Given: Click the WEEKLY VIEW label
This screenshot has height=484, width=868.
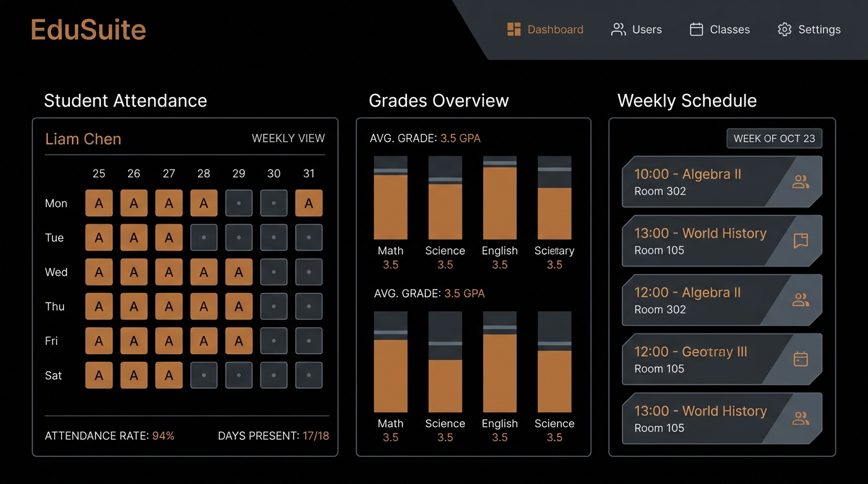Looking at the screenshot, I should click(x=288, y=139).
